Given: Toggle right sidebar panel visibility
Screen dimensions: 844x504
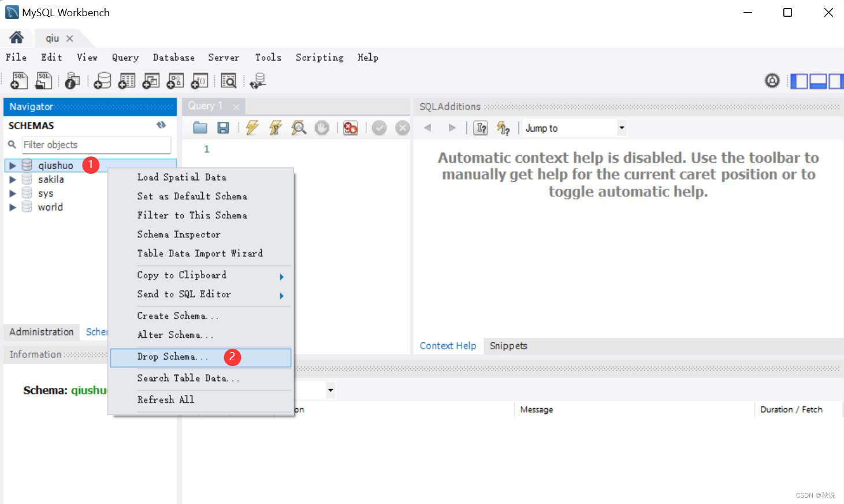Looking at the screenshot, I should tap(836, 81).
